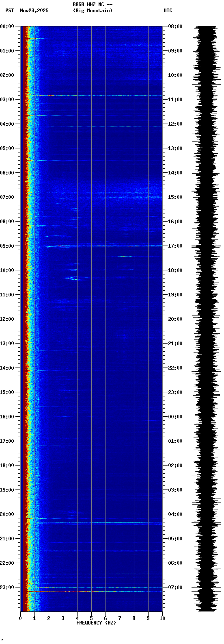Click the 00:00 label on UTC axis
Image resolution: width=224 pixels, height=644 pixels.
pos(175,417)
